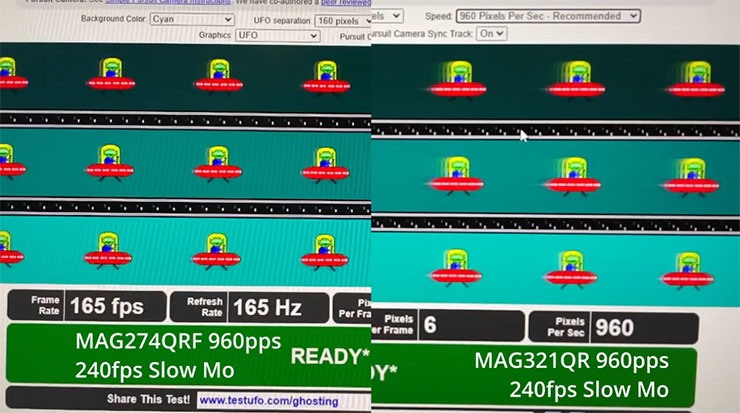
Task: Click the Simple Pursuit Camera instructions link
Action: (168, 2)
